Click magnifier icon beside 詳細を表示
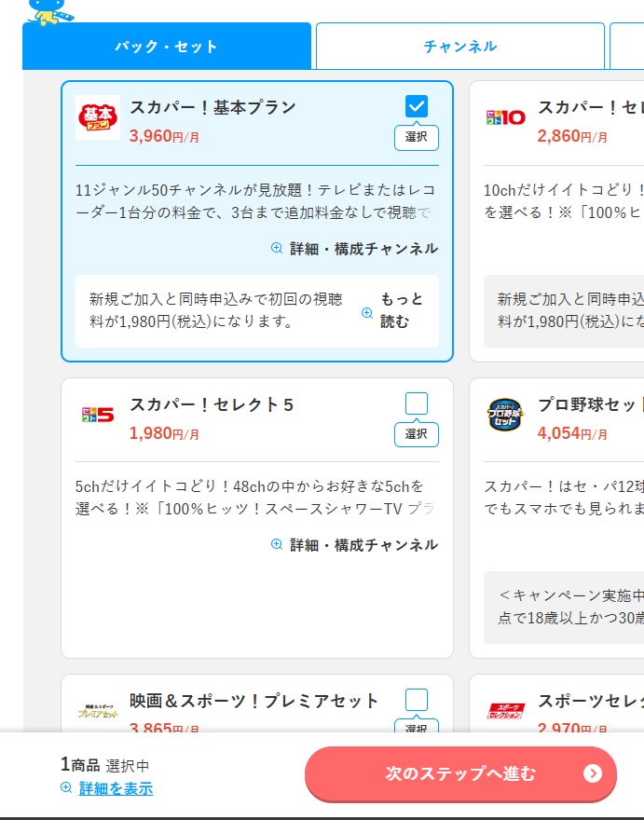 tap(66, 787)
